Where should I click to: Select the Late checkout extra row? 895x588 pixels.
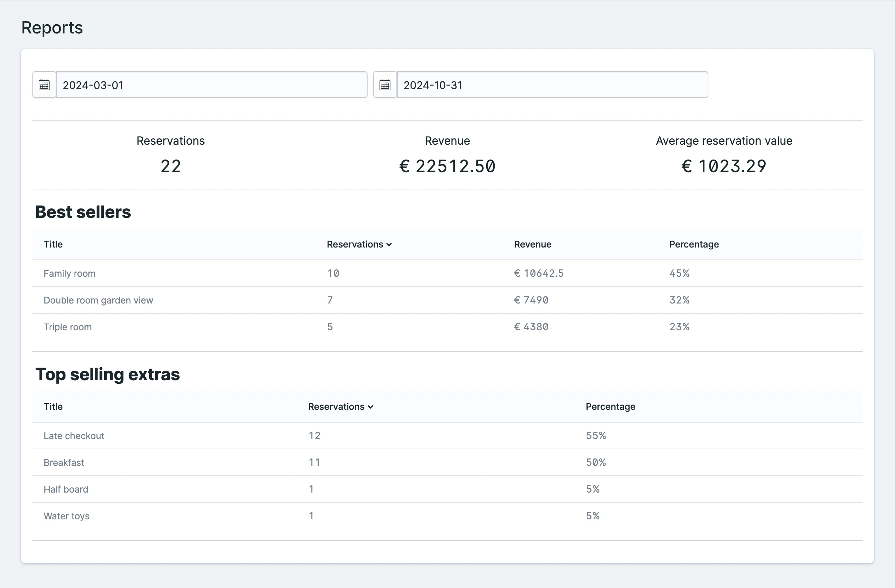click(x=74, y=435)
